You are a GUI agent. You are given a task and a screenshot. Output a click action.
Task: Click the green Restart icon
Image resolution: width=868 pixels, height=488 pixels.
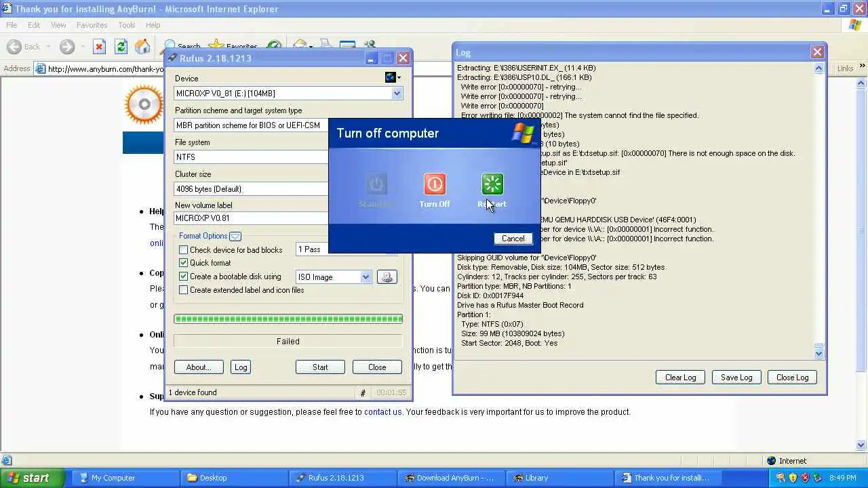coord(492,184)
